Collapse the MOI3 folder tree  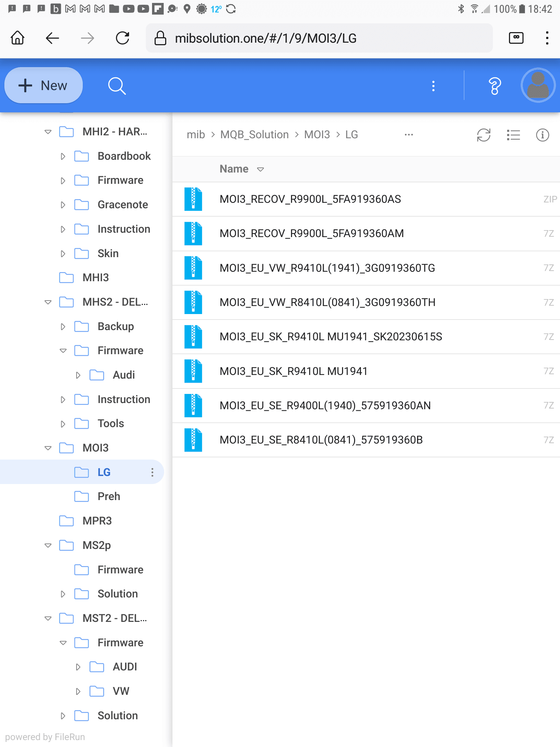tap(48, 448)
